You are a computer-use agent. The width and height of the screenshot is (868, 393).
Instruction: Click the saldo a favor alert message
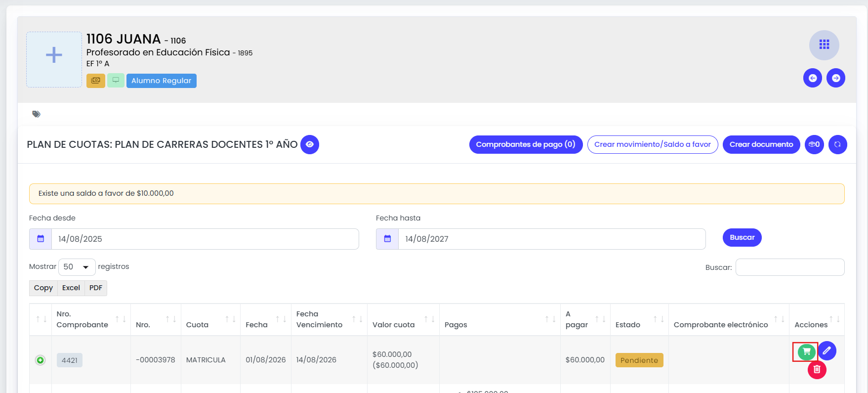pos(437,194)
